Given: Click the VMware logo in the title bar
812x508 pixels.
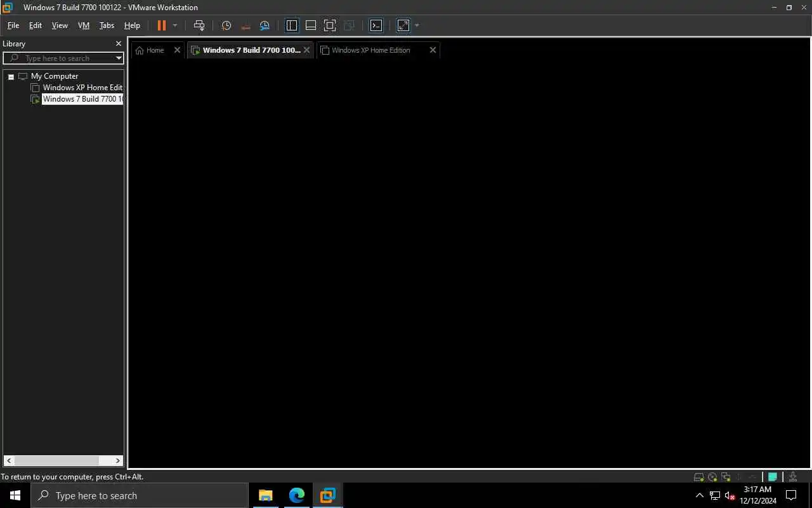Looking at the screenshot, I should tap(8, 8).
